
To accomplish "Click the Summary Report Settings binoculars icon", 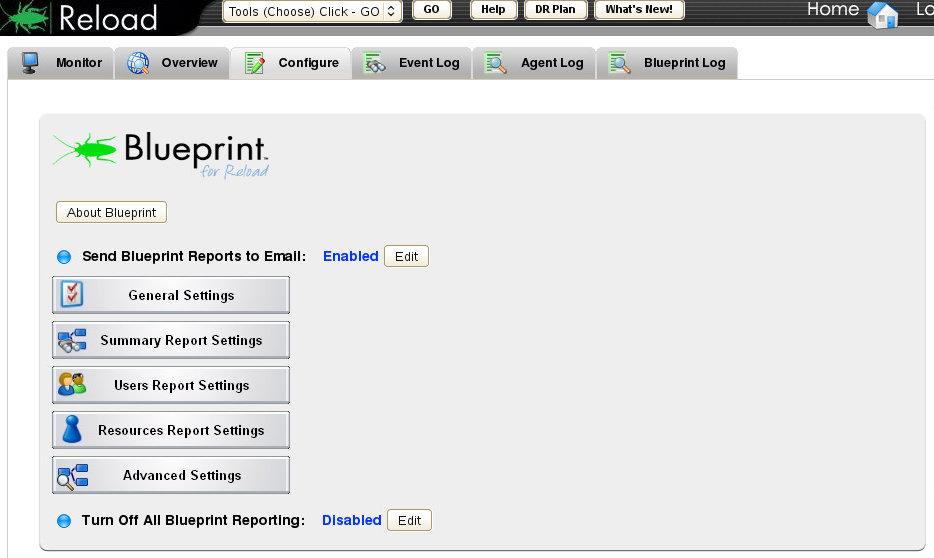I will click(x=72, y=340).
